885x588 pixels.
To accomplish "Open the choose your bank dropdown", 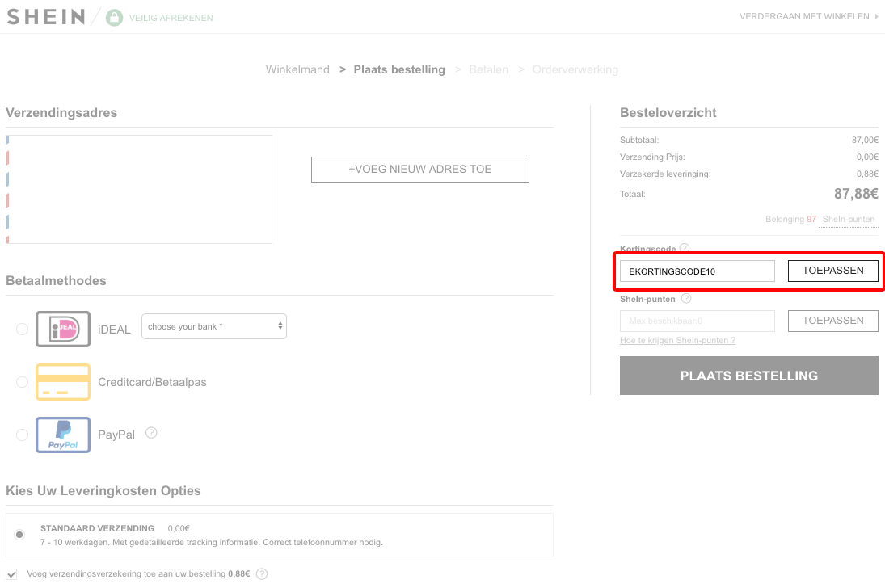I will coord(213,325).
